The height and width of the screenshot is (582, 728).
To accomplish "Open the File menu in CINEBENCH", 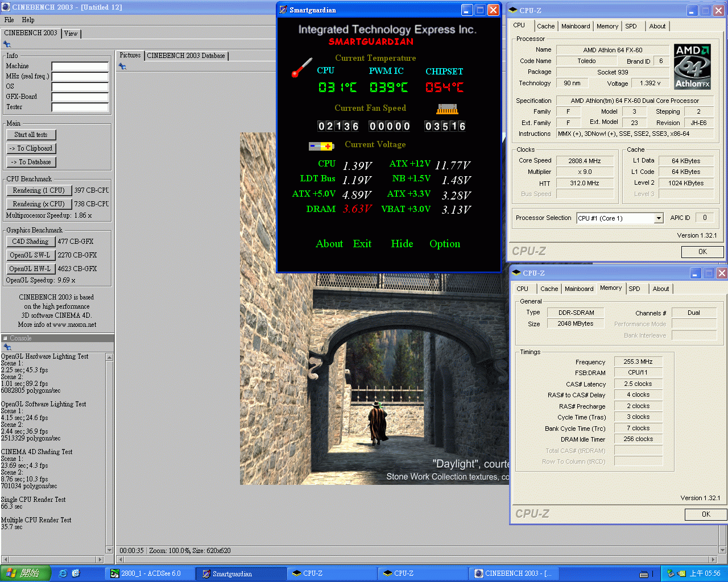I will click(9, 20).
